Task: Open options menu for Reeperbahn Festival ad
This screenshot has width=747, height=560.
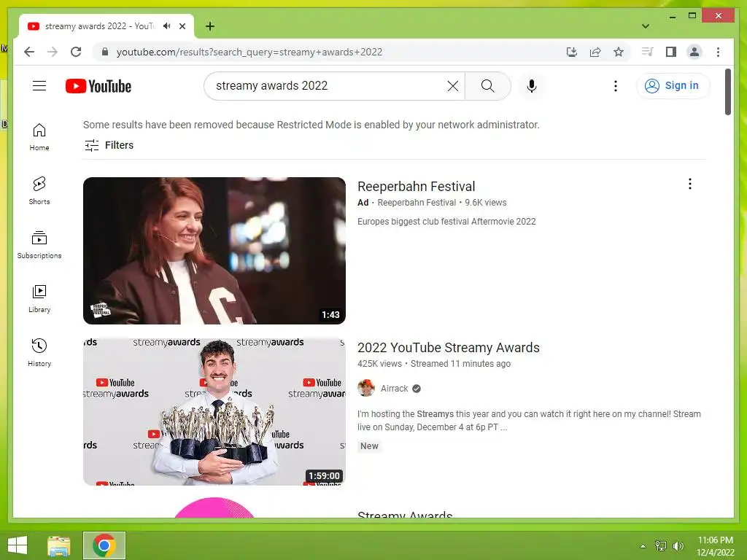Action: point(689,184)
